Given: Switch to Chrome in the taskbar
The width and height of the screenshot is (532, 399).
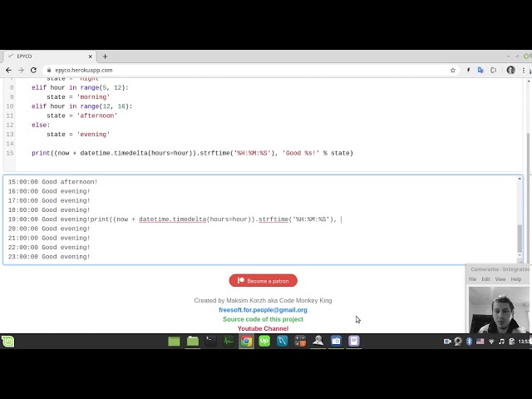Looking at the screenshot, I should click(x=246, y=341).
